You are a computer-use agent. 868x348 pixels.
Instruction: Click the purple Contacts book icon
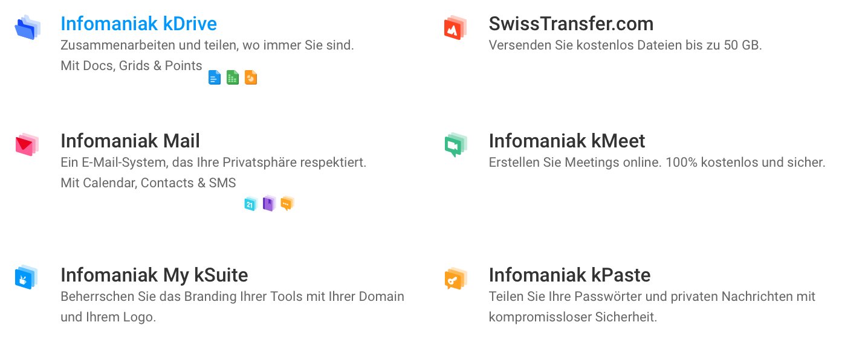point(269,204)
